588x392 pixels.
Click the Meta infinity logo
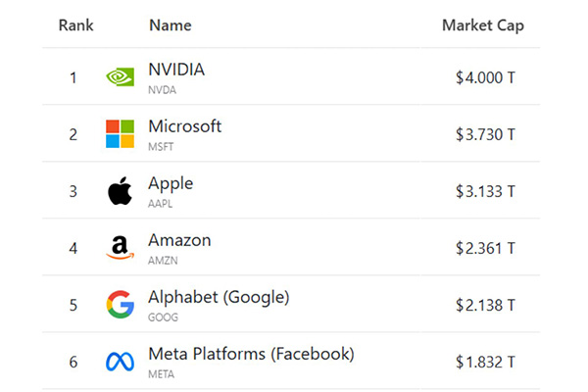(120, 362)
